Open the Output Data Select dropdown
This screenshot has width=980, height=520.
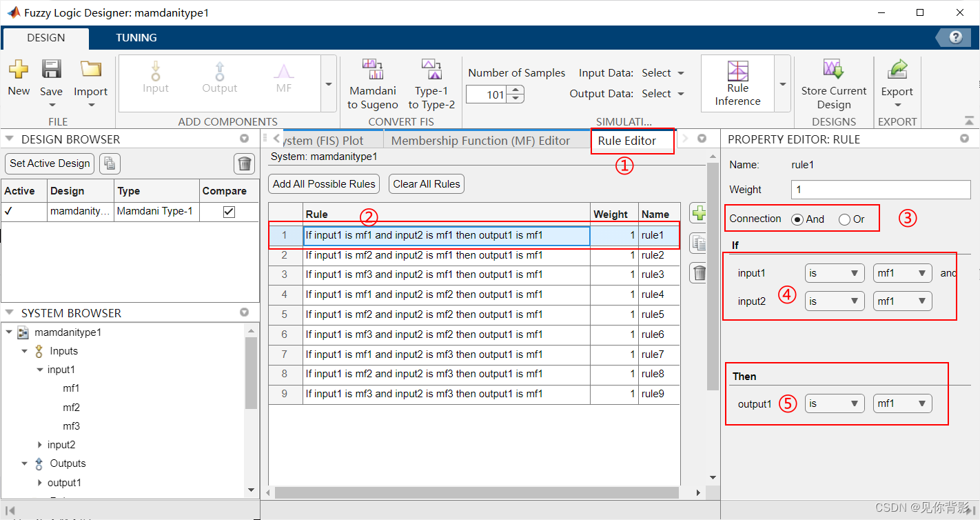click(663, 94)
